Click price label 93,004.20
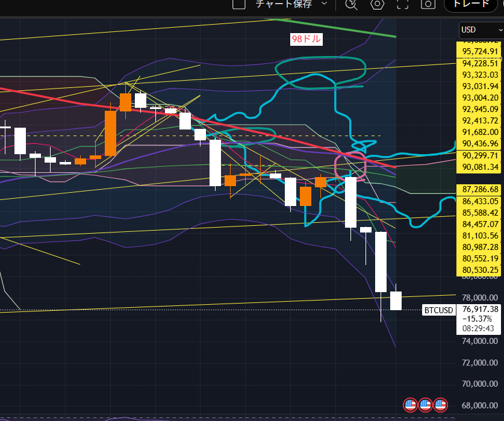The width and height of the screenshot is (504, 421). click(x=479, y=98)
